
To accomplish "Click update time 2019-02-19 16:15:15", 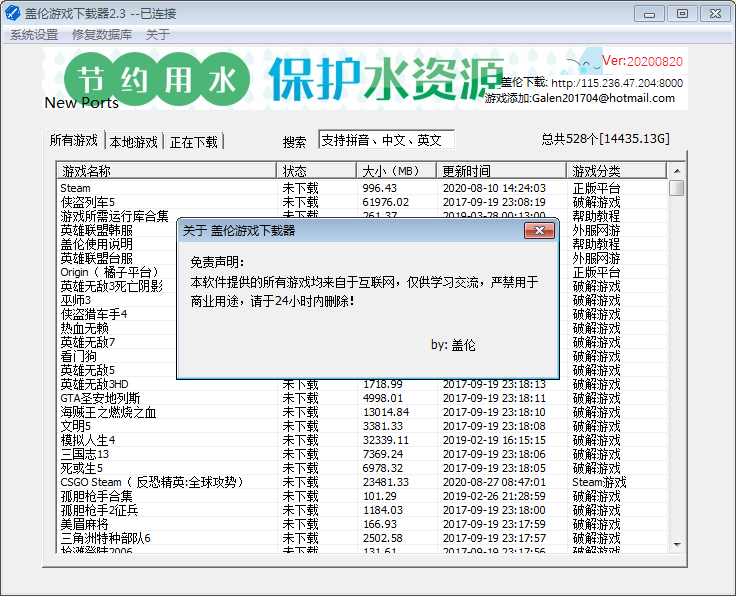I will point(494,440).
